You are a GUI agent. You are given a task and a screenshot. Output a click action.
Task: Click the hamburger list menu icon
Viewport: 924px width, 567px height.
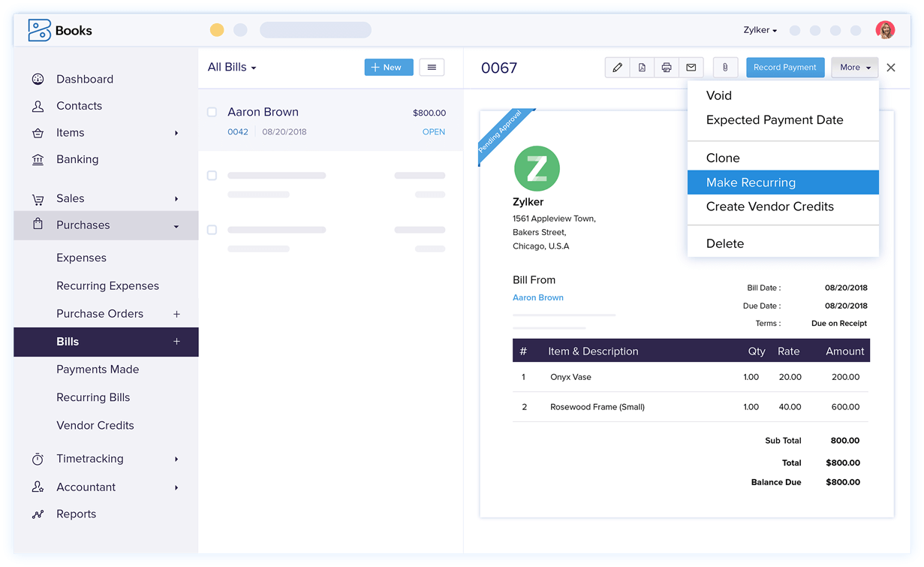pos(432,68)
